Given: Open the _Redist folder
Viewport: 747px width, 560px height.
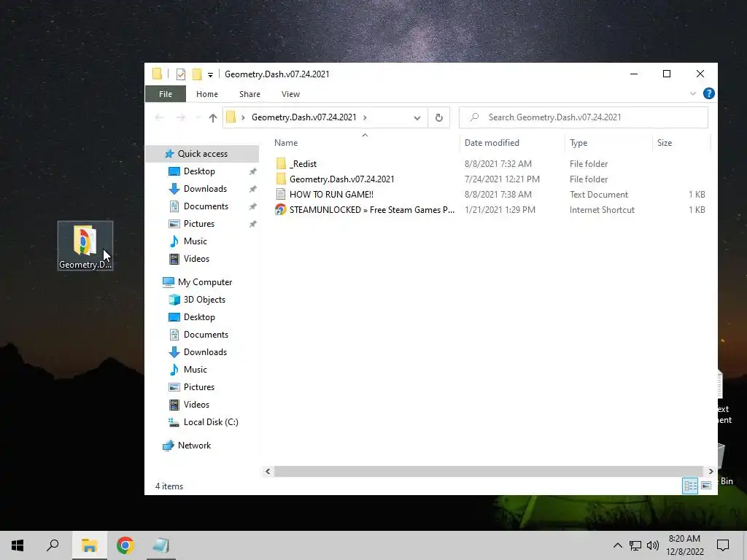Looking at the screenshot, I should (x=303, y=164).
